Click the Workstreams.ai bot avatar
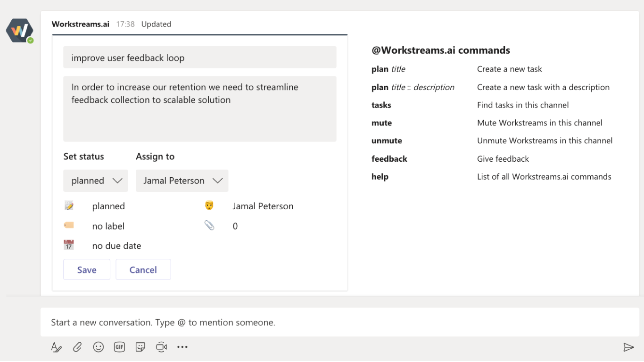This screenshot has width=644, height=362. (19, 31)
